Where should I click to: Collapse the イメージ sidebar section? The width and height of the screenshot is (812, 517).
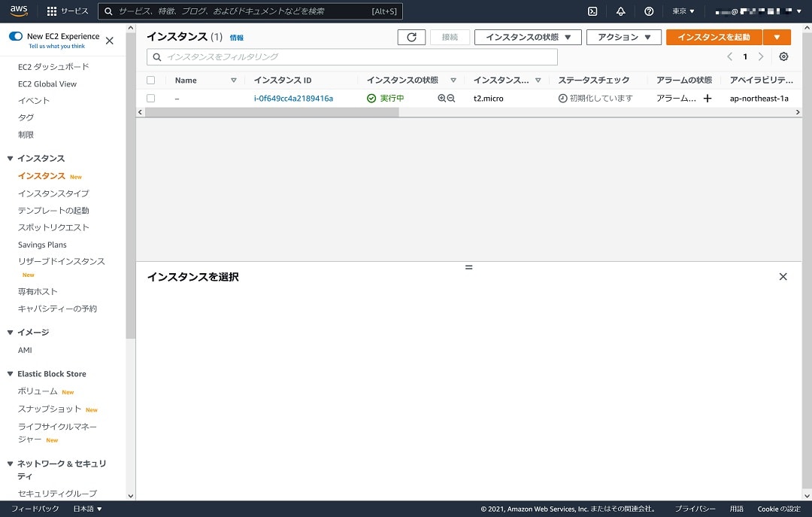click(x=10, y=332)
